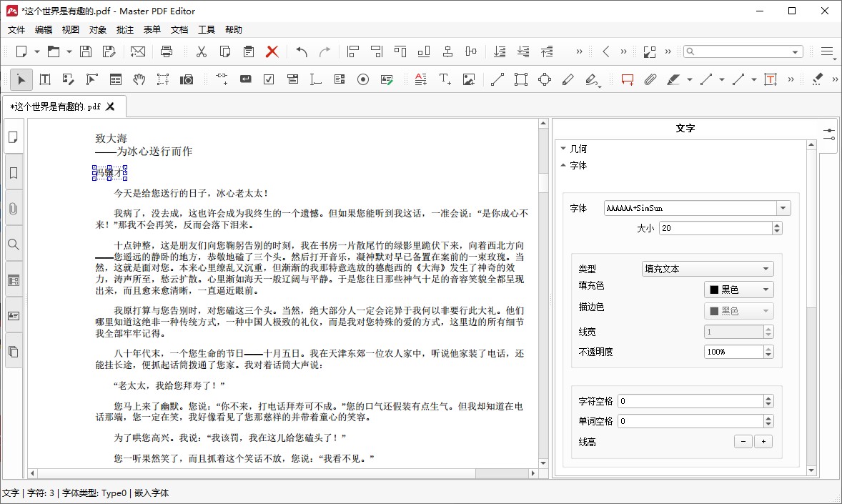Select the Insert Image tool

(x=469, y=79)
